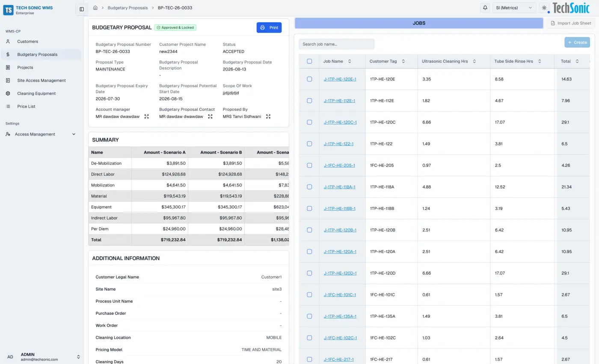Select the TIME AND MATERIAL pricing model value
The height and width of the screenshot is (364, 599).
click(x=261, y=349)
